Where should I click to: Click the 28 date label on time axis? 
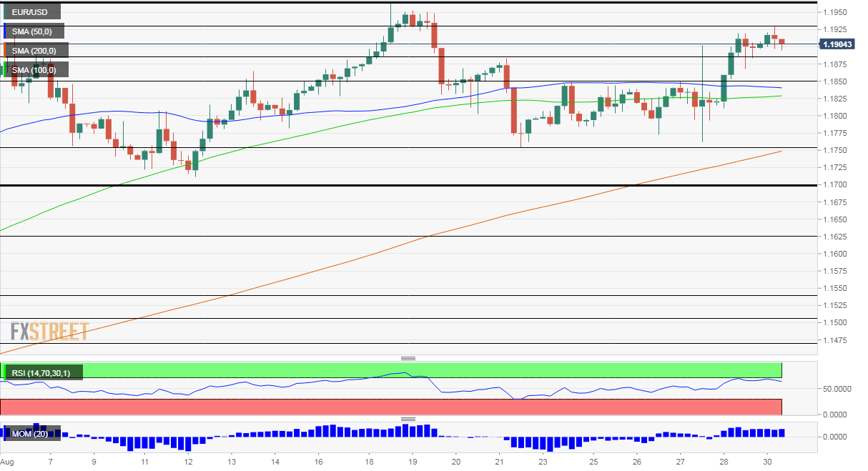point(724,462)
